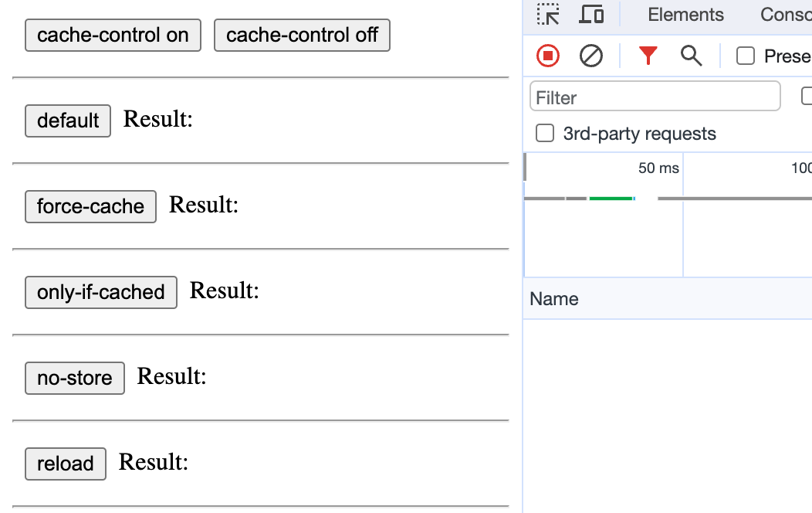Screen dimensions: 812x513
Task: Click the green bar in timeline overview
Action: 611,199
